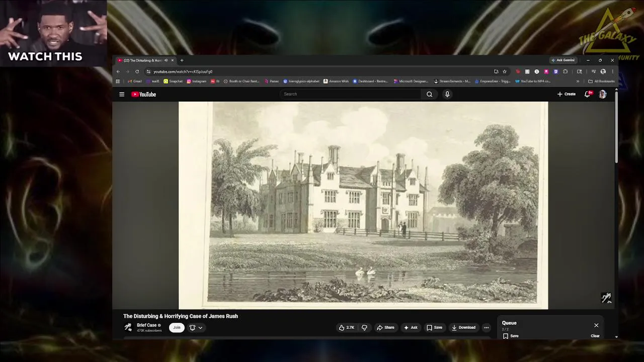This screenshot has height=362, width=644.
Task: Save the queue using Queue panel Save
Action: coord(511,336)
